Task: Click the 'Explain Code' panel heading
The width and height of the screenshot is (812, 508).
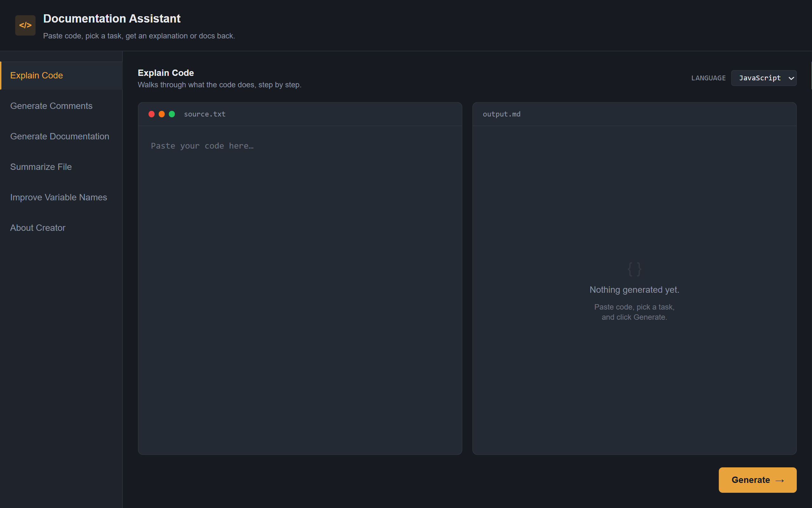Action: 166,73
